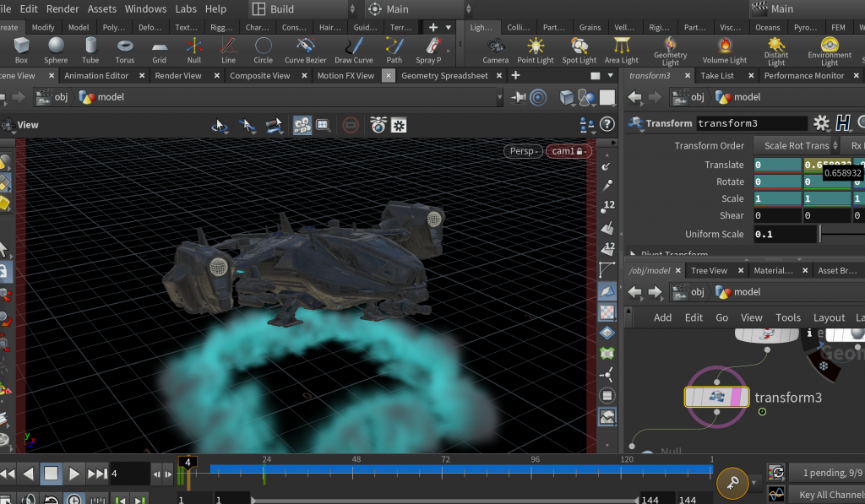Add an Environment Light
Image resolution: width=865 pixels, height=504 pixels.
tap(830, 51)
